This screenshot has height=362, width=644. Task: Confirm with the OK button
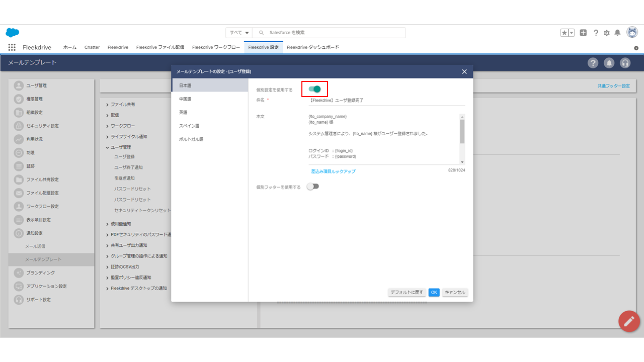pyautogui.click(x=434, y=292)
